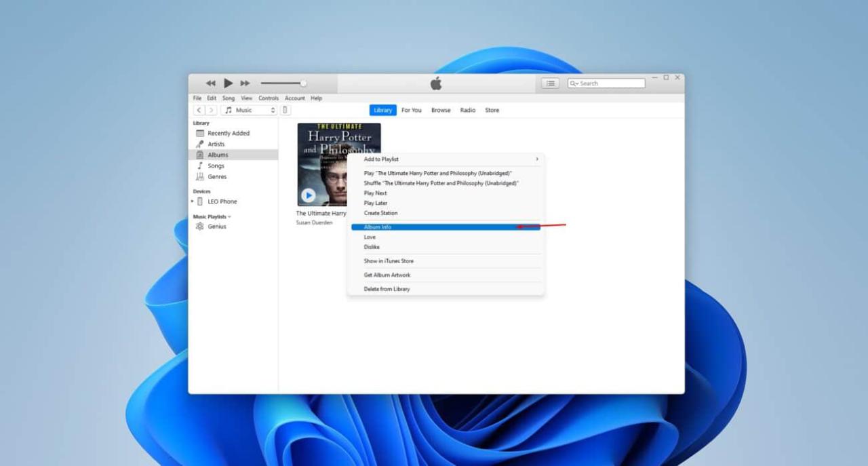Choose Love from context menu
Image resolution: width=868 pixels, height=466 pixels.
click(446, 237)
